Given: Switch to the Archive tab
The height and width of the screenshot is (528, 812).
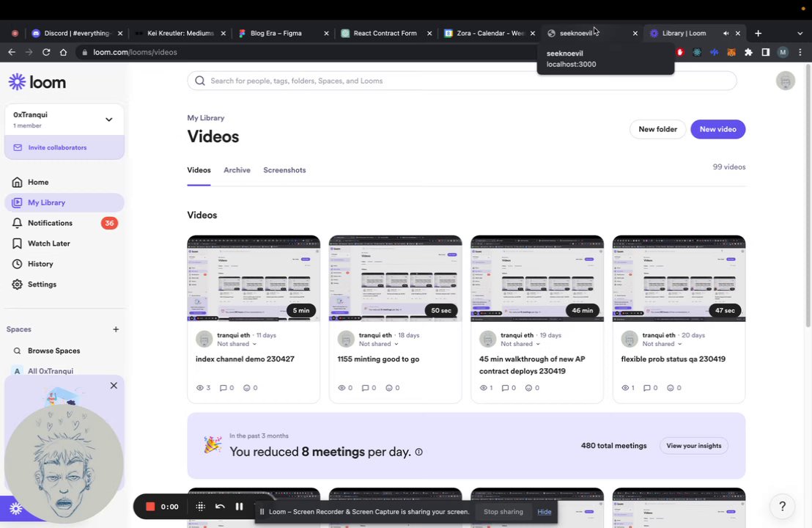Looking at the screenshot, I should coord(237,170).
